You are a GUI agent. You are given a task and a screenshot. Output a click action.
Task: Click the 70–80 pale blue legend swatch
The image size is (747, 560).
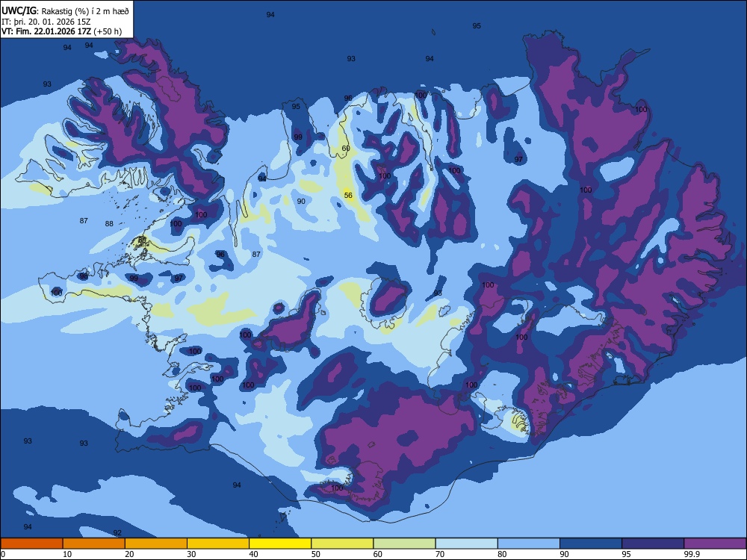click(x=466, y=544)
